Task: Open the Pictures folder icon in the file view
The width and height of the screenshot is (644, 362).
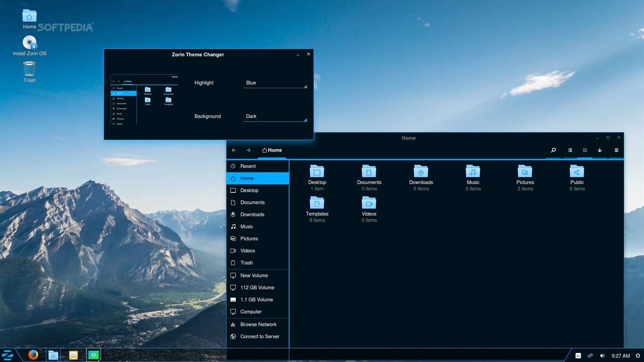Action: (525, 172)
